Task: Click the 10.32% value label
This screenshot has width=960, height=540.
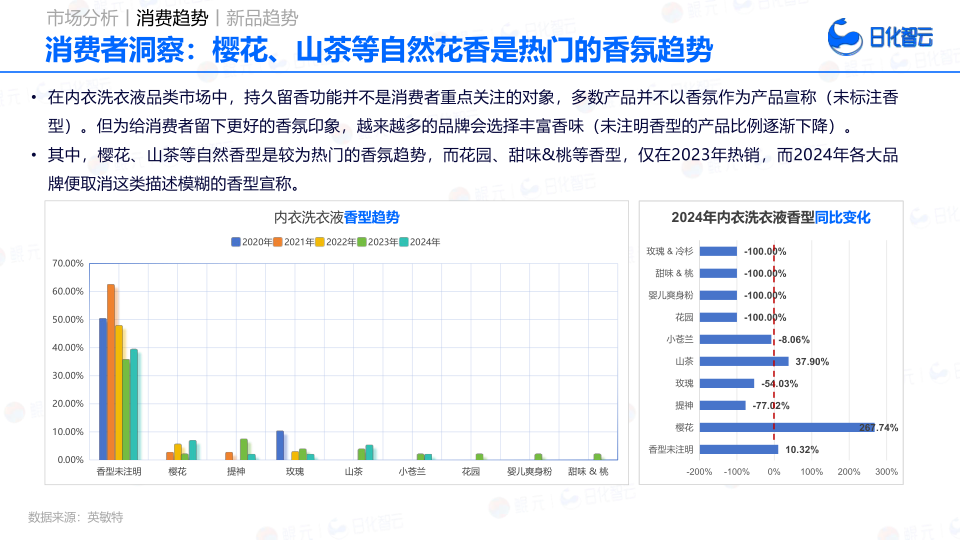Action: 802,449
